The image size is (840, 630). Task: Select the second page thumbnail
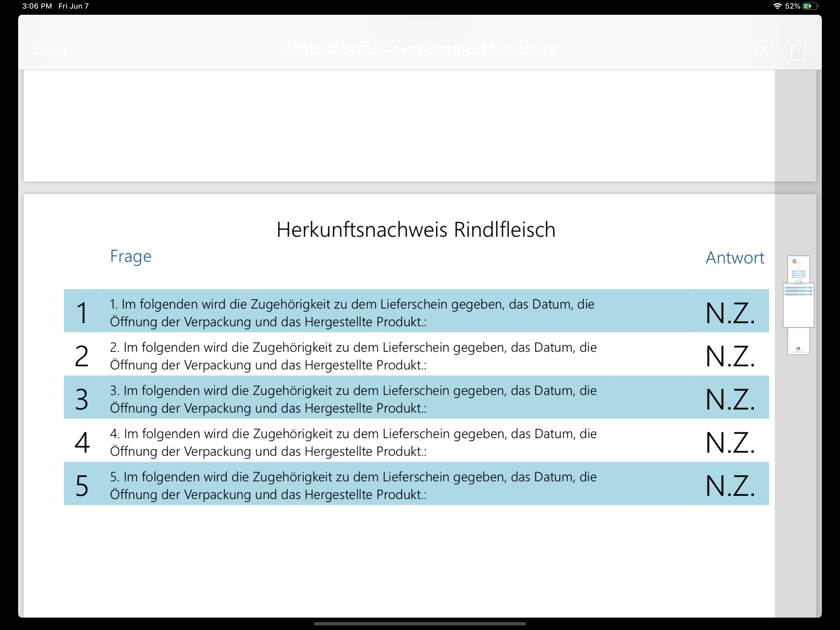tap(798, 305)
